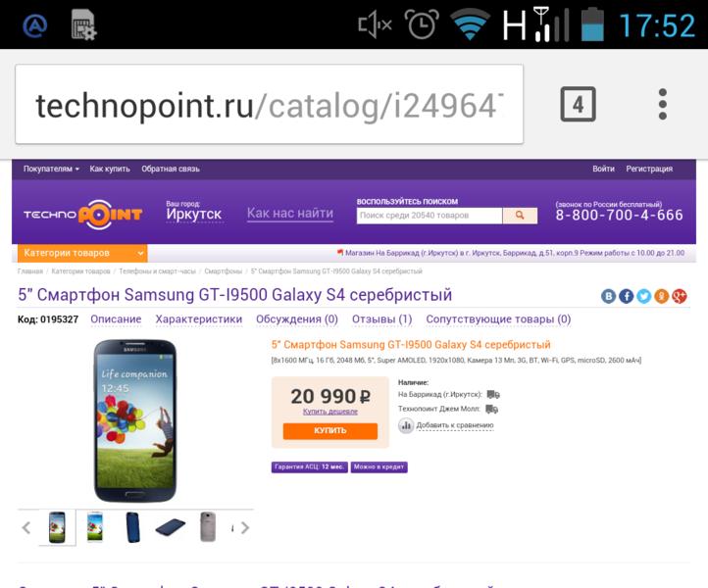Share the product on Twitter
Image resolution: width=708 pixels, height=588 pixels.
coord(644,296)
